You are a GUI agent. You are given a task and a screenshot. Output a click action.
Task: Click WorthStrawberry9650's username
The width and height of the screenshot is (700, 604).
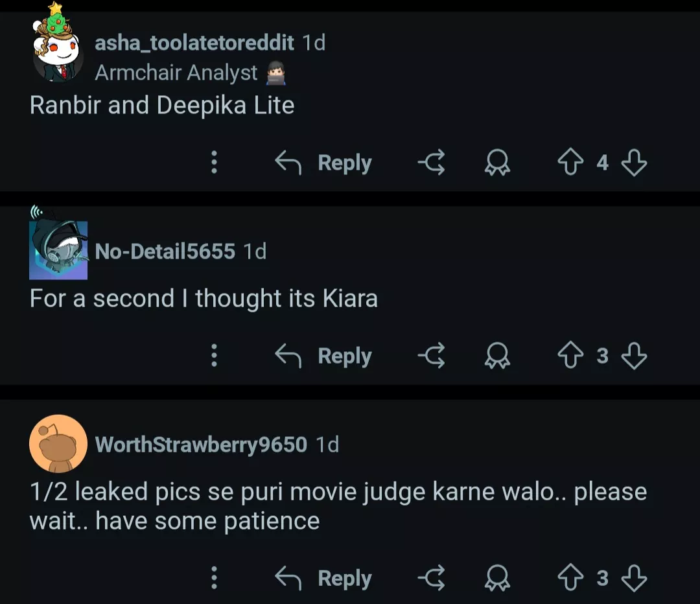click(x=202, y=445)
